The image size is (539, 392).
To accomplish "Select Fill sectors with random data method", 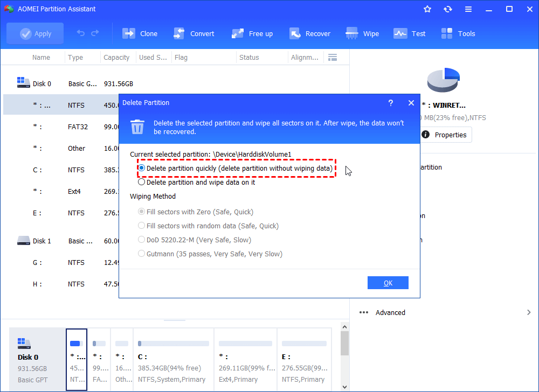I will (x=208, y=226).
